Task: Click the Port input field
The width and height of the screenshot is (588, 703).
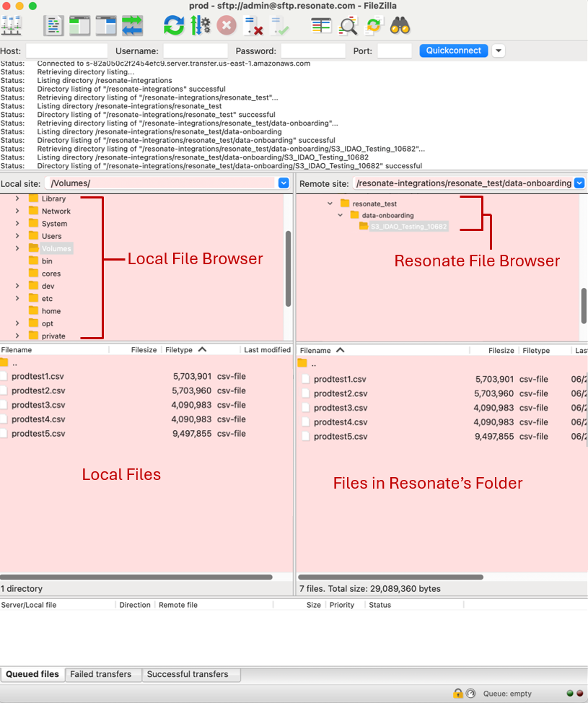Action: [x=395, y=51]
